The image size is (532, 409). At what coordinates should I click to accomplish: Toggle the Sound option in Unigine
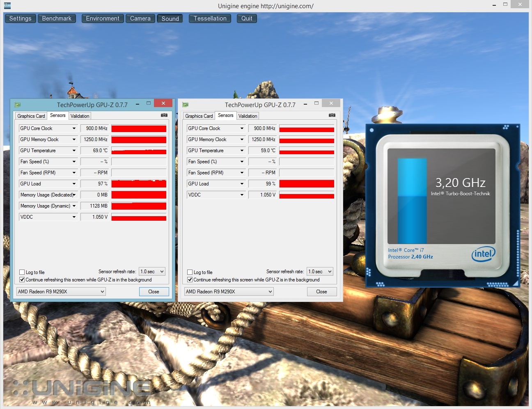[x=170, y=18]
